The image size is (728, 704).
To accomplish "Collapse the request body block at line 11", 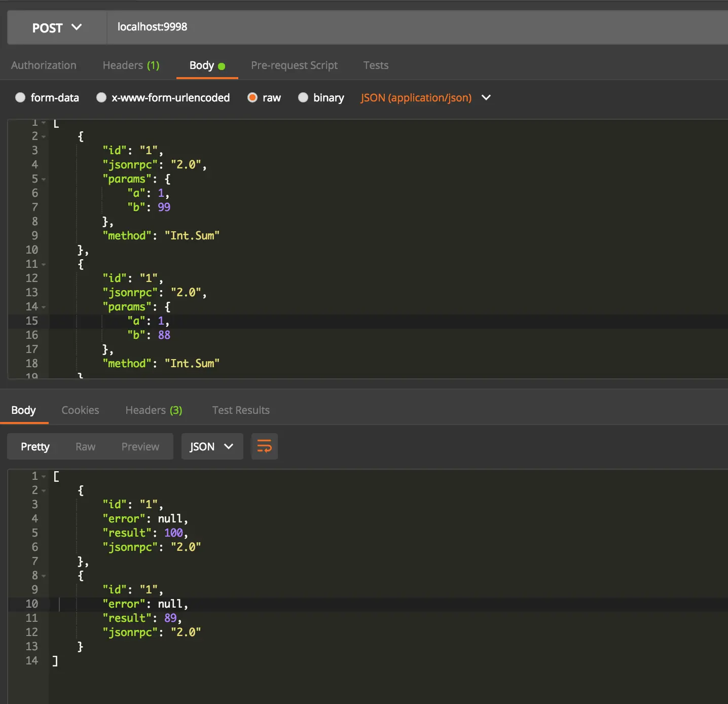I will click(44, 264).
